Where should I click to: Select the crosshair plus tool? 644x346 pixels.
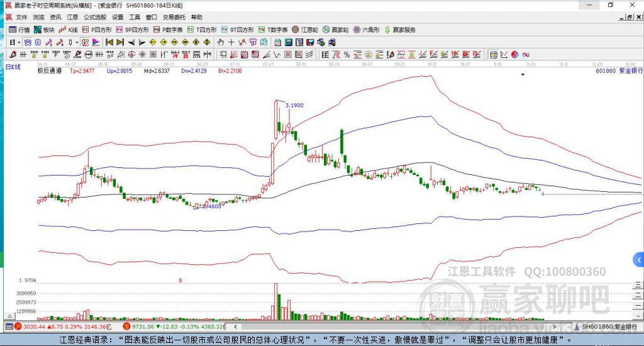pos(231,42)
